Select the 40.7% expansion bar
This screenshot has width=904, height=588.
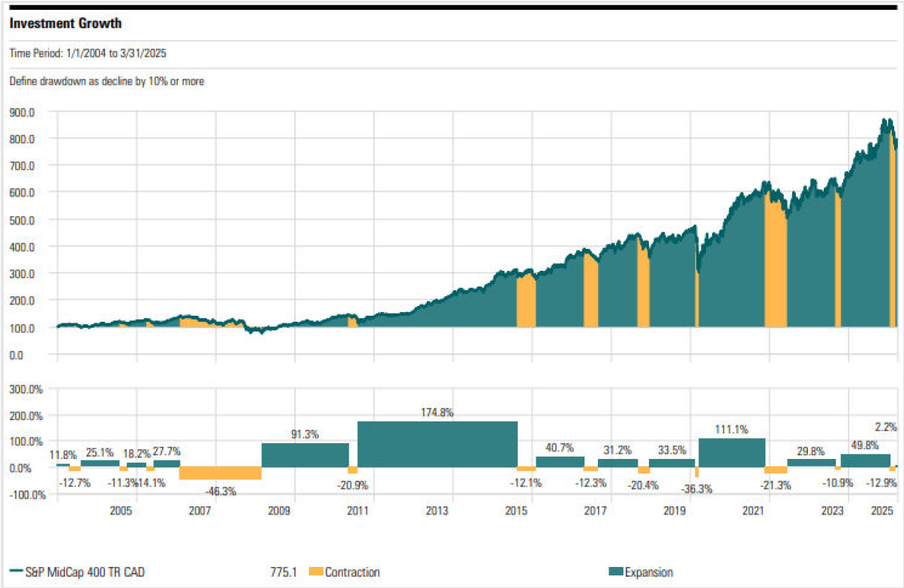(560, 462)
